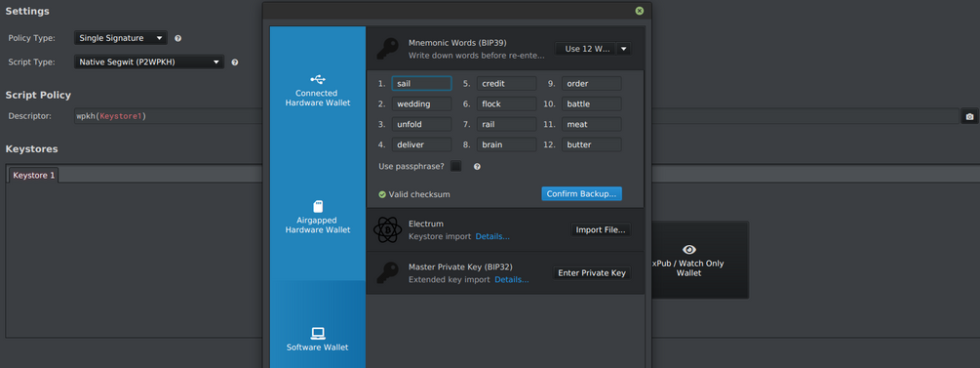Viewport: 980px width, 368px height.
Task: Click Mnemonic Words (BIP39) heading
Action: click(x=457, y=43)
